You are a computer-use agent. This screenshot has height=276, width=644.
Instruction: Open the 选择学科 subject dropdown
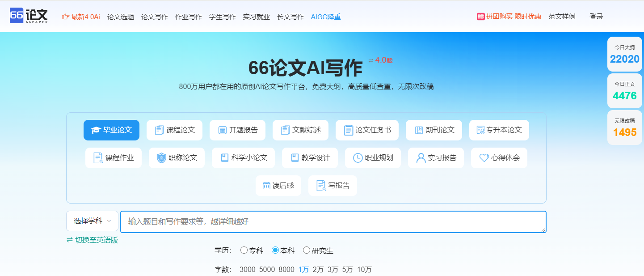tap(92, 221)
